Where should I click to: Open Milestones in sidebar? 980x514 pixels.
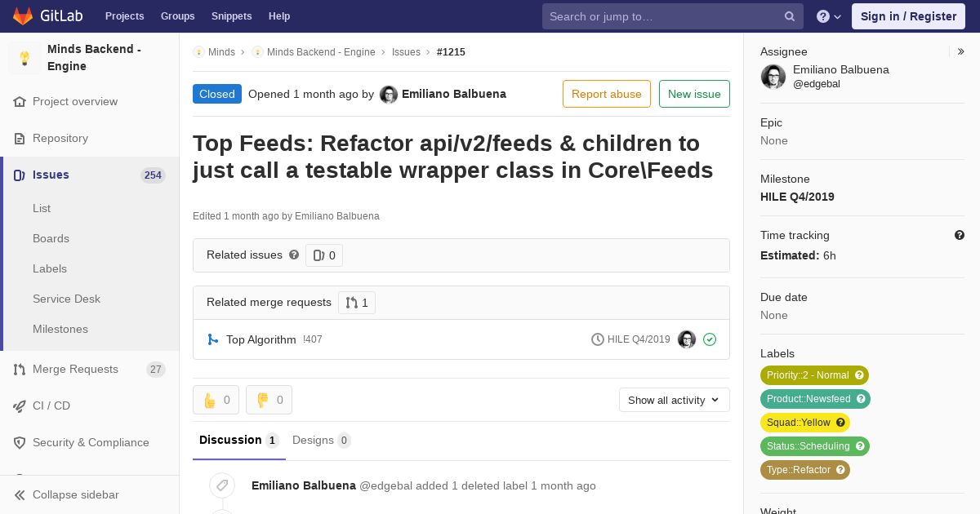(60, 330)
